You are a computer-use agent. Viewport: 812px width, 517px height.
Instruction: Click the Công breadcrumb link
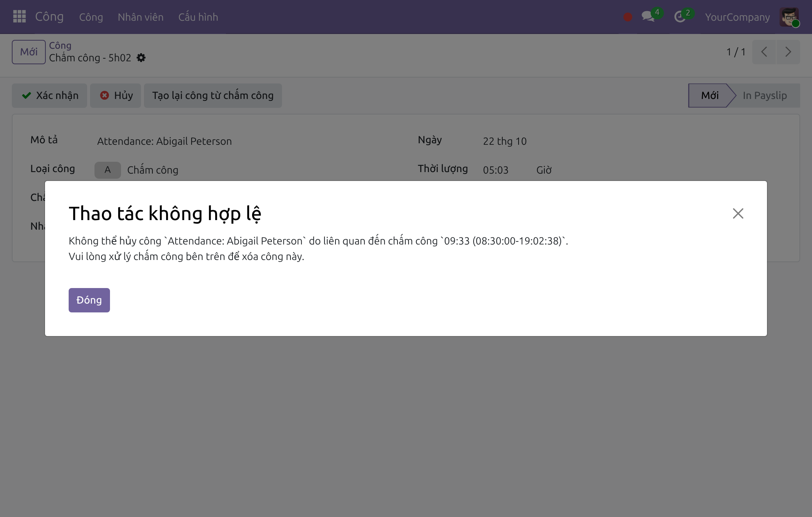click(60, 45)
